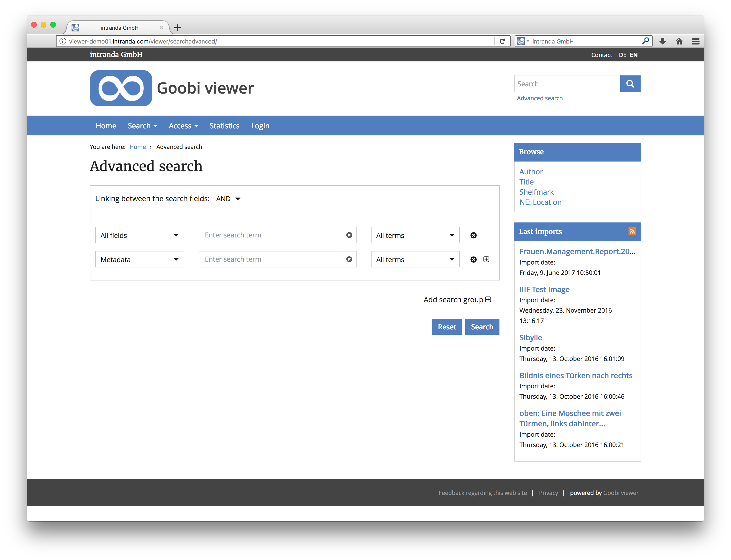Click the Add search group plus icon

tap(488, 299)
